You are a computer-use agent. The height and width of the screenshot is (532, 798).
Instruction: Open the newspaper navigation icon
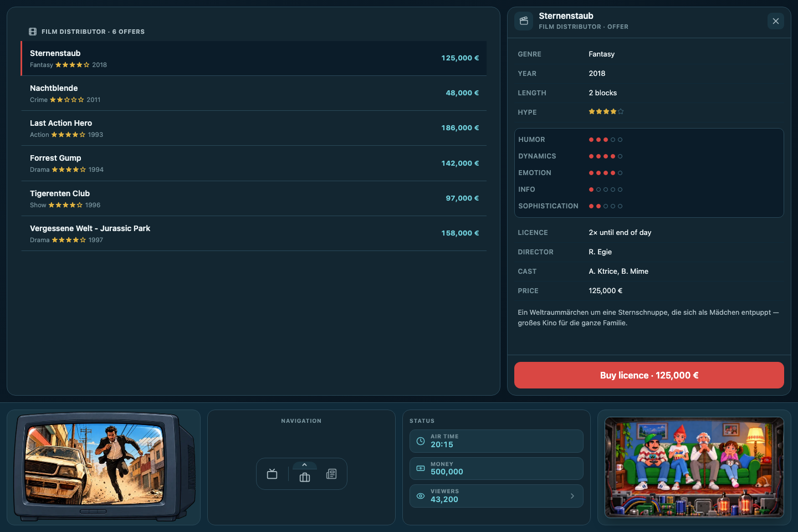(331, 474)
